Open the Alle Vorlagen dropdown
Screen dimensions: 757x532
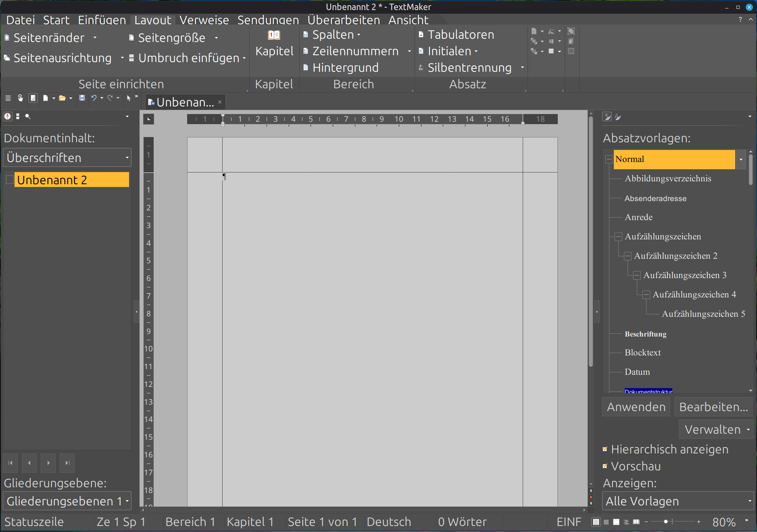click(x=678, y=501)
